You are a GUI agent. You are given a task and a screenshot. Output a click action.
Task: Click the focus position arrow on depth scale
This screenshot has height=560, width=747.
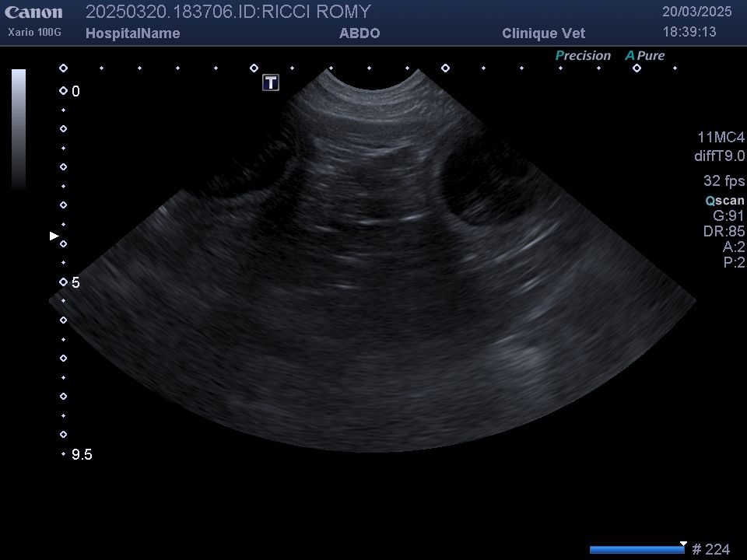pyautogui.click(x=54, y=236)
